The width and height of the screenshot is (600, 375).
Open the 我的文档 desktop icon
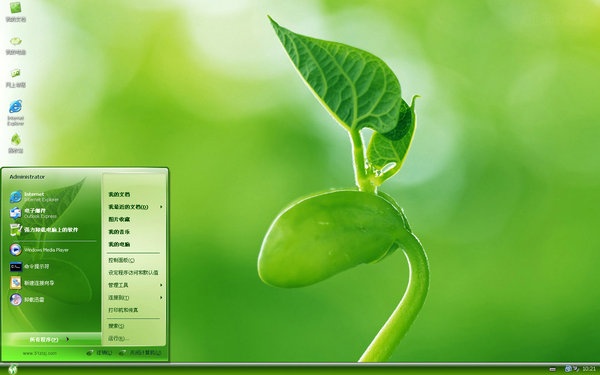click(x=15, y=12)
